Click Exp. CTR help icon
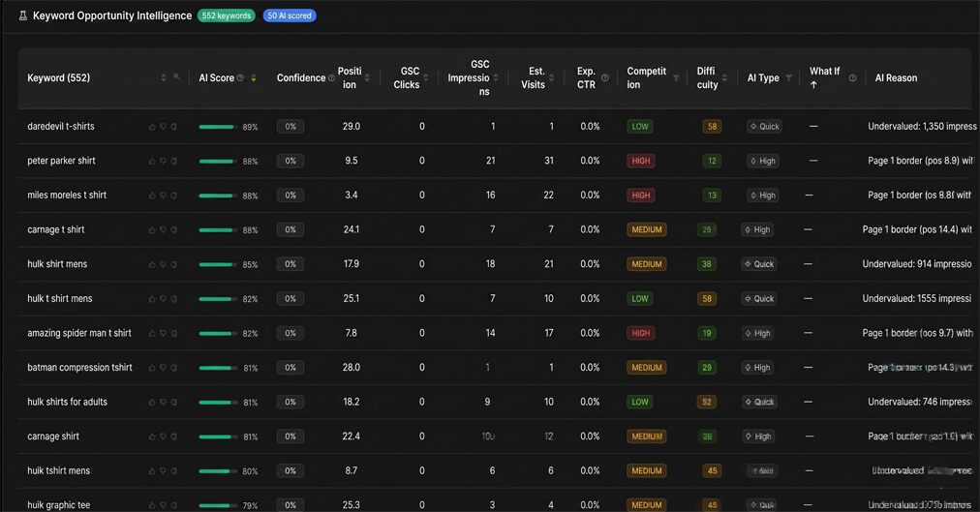Viewport: 980px width, 512px height. tap(605, 78)
